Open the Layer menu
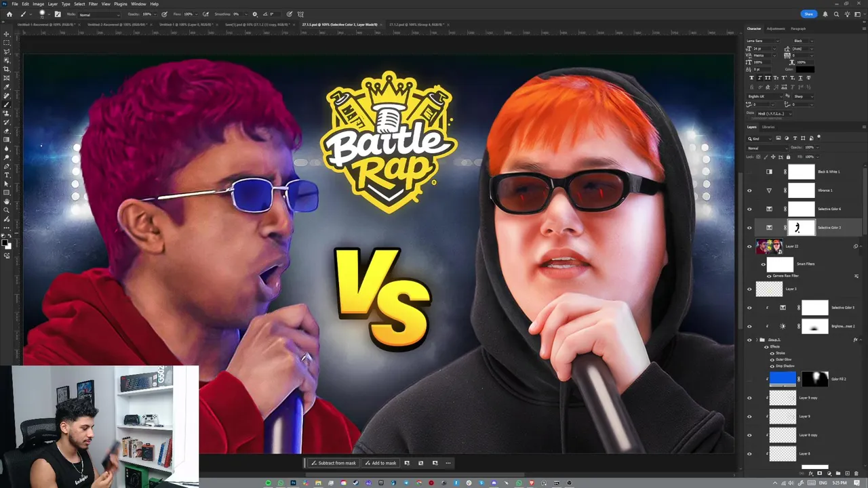Image resolution: width=868 pixels, height=488 pixels. [x=52, y=4]
